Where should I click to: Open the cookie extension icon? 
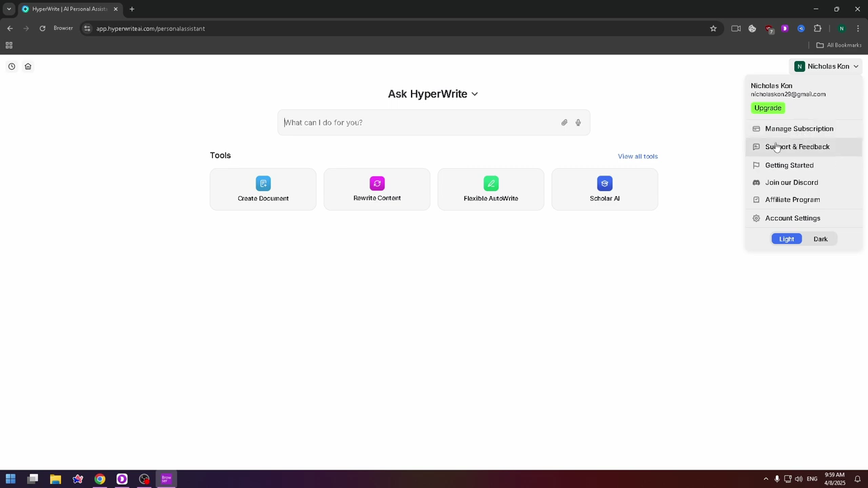point(752,28)
